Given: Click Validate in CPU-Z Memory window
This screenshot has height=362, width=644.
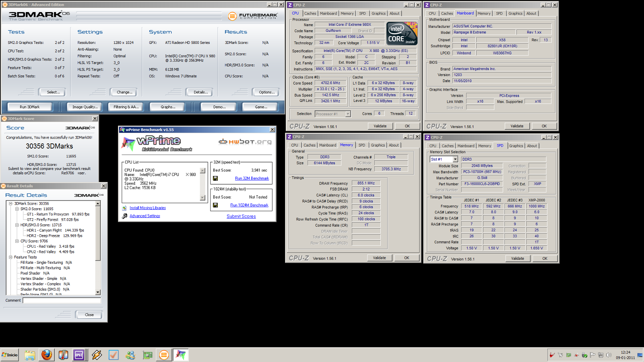Looking at the screenshot, I should pyautogui.click(x=379, y=258).
